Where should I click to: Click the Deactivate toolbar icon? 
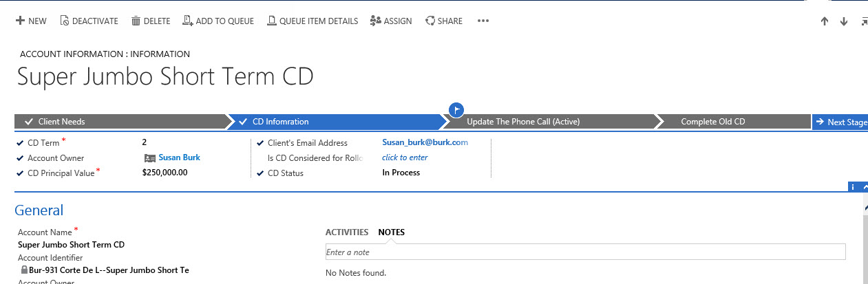tap(65, 21)
